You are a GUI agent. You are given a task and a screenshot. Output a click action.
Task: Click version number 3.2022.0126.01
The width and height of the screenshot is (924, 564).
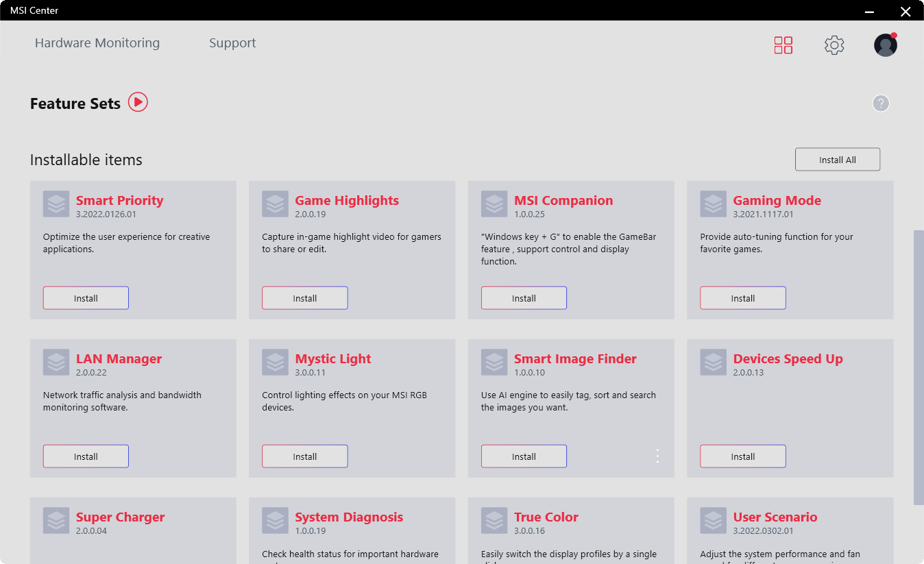pyautogui.click(x=106, y=214)
